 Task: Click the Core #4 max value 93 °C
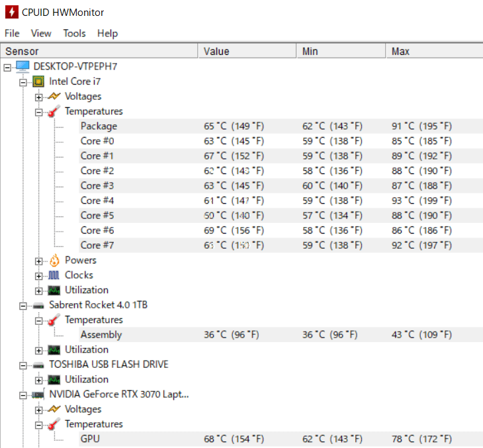click(x=421, y=201)
